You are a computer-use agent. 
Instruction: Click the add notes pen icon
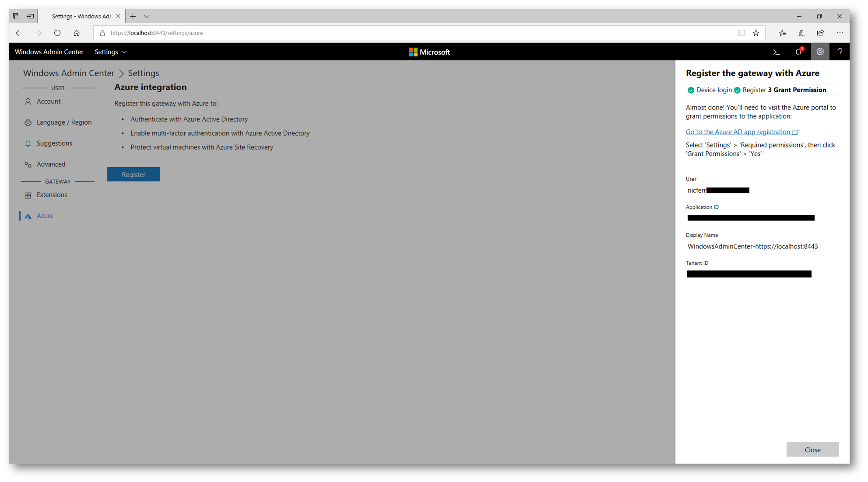click(801, 33)
